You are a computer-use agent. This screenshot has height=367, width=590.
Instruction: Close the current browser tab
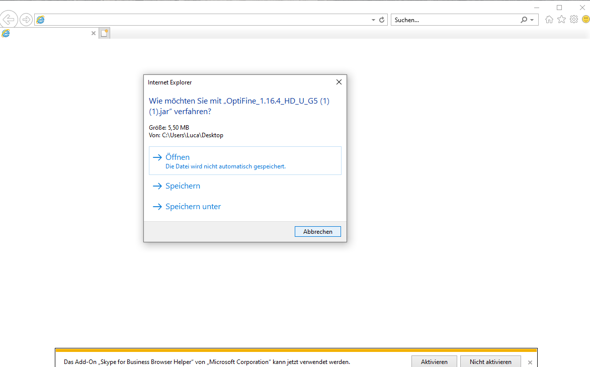[94, 33]
